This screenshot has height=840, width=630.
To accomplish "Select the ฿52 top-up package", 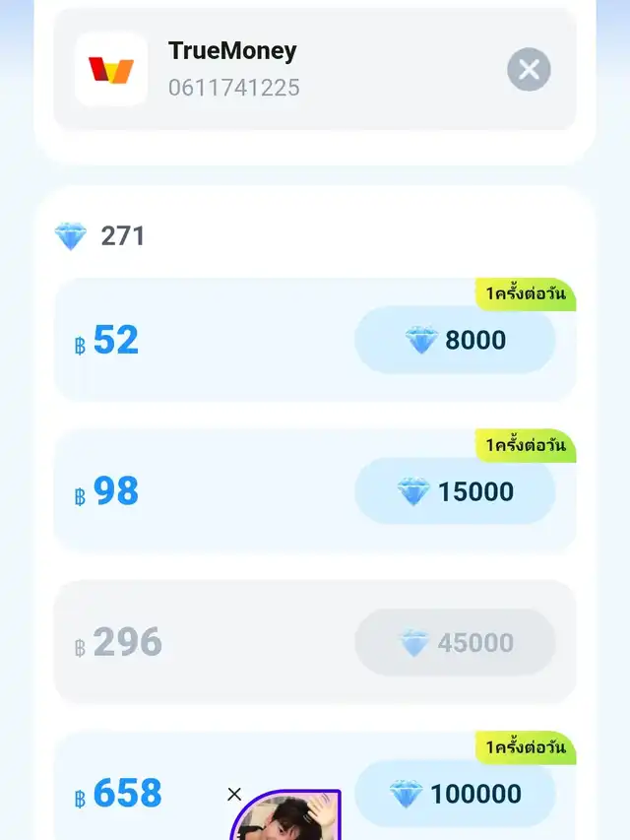I will (116, 341).
